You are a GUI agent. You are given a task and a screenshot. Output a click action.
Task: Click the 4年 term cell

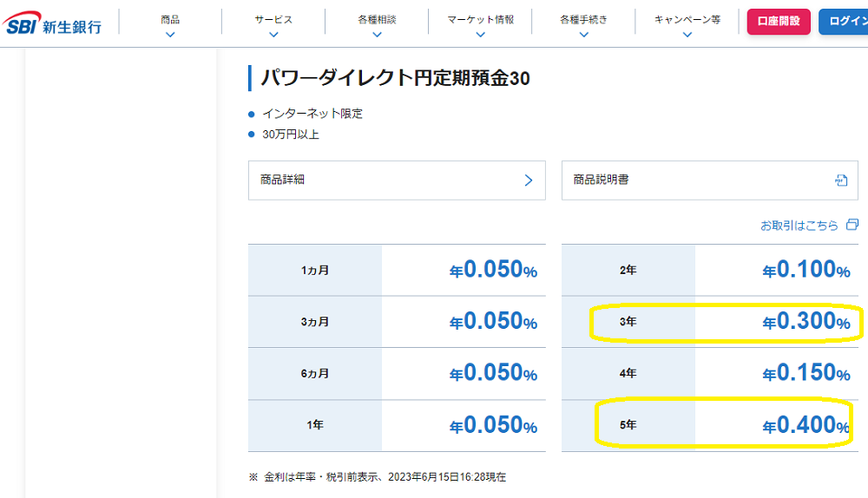(x=628, y=373)
